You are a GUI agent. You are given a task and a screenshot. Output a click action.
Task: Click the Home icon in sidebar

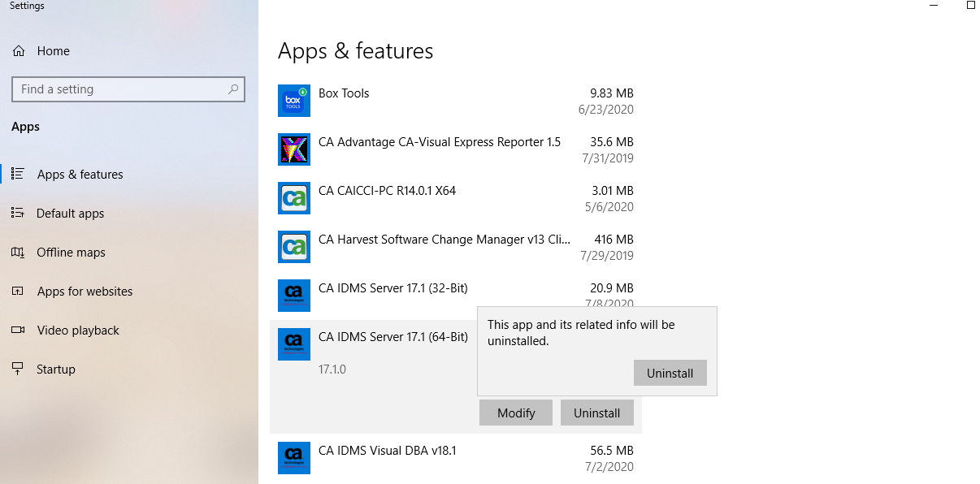(19, 51)
